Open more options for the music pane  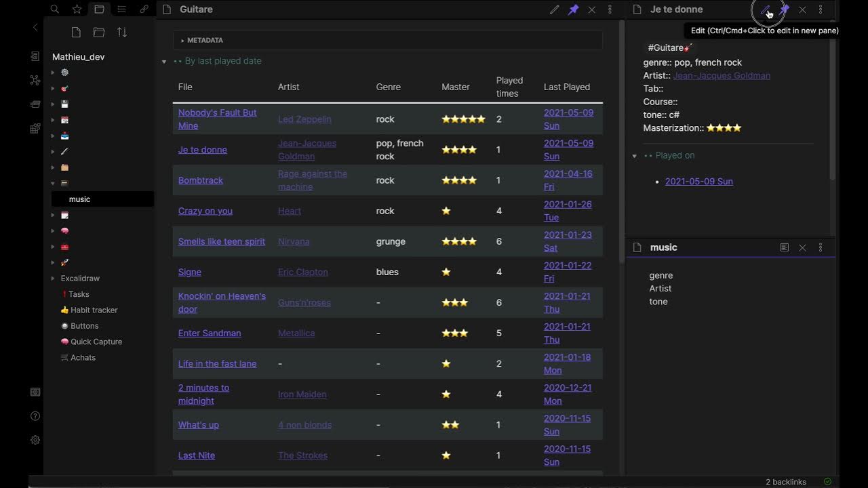click(821, 247)
